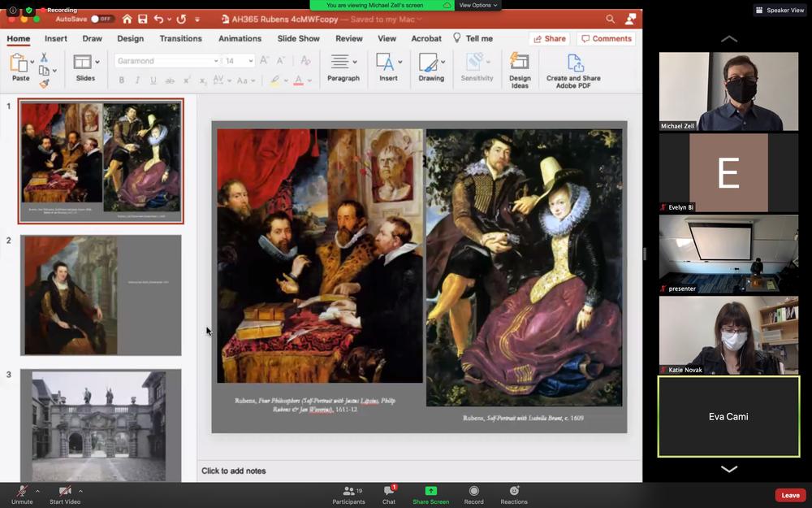
Task: Click the house icon in PowerPoint title bar
Action: click(x=127, y=20)
